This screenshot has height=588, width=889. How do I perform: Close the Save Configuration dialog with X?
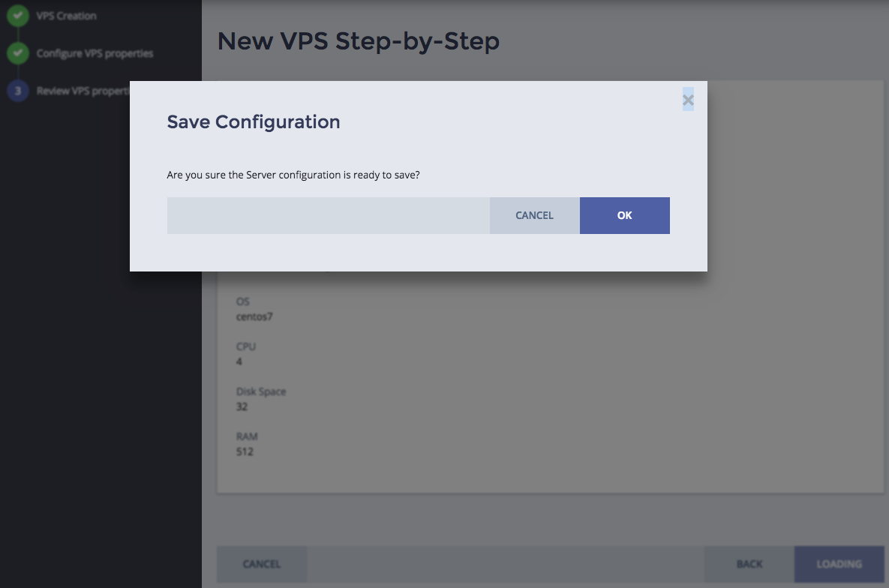tap(688, 99)
